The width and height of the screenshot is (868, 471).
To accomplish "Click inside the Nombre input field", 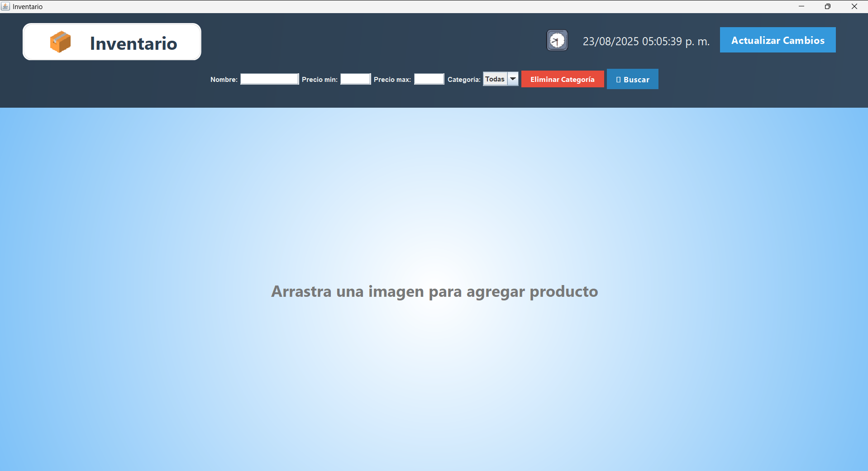I will [x=269, y=79].
